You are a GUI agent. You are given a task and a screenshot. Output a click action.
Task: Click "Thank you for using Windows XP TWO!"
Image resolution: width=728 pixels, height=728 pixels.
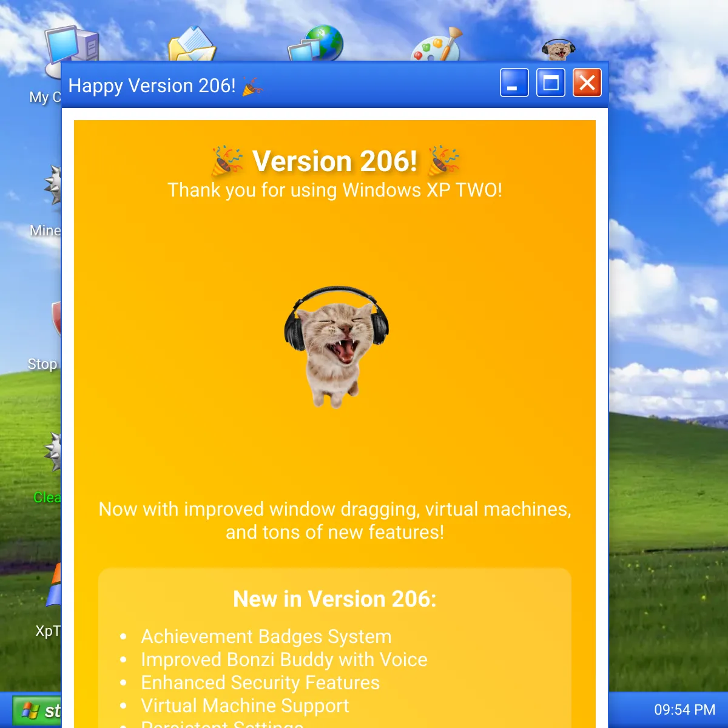tap(335, 190)
